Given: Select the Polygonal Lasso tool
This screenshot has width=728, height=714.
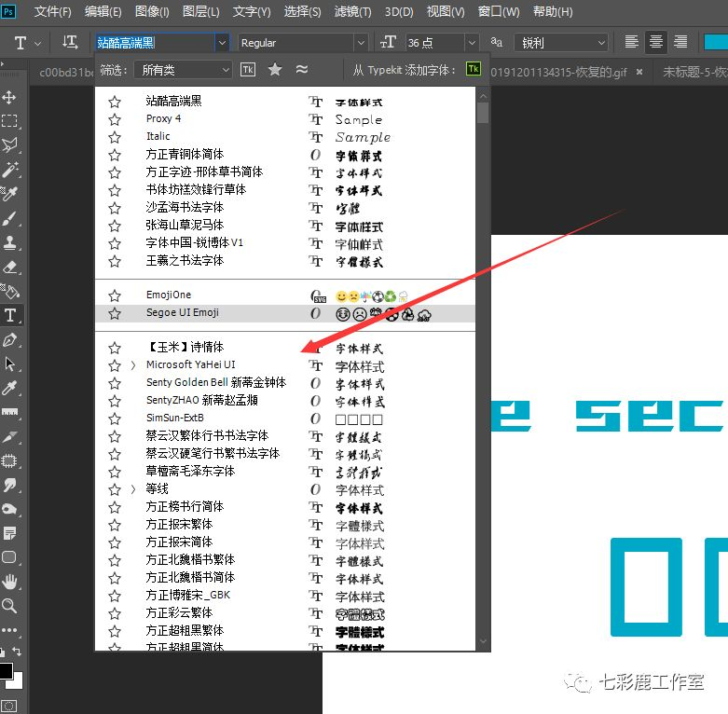Looking at the screenshot, I should pyautogui.click(x=9, y=145).
